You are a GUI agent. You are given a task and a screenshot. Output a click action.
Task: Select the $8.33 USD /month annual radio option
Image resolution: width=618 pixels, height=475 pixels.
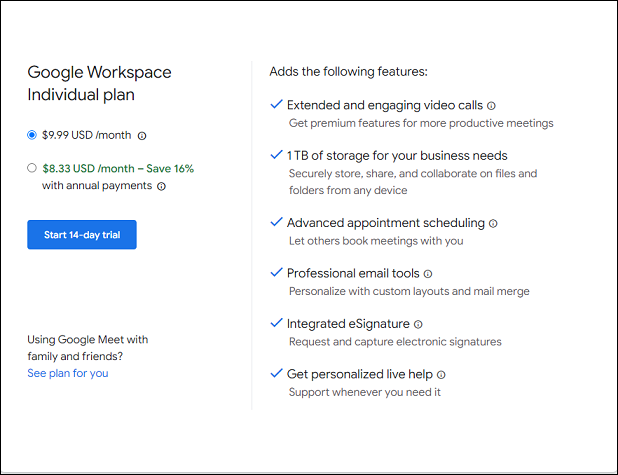(32, 168)
